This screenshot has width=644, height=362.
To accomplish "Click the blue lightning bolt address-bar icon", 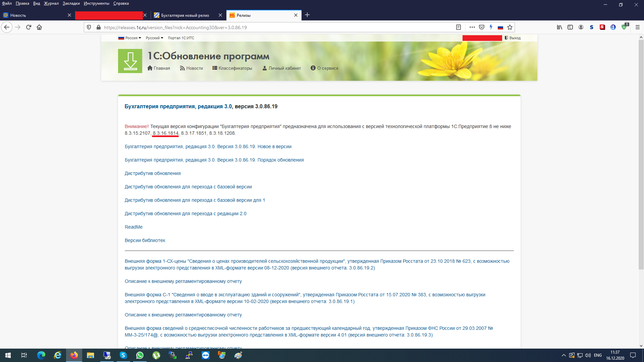I will click(491, 27).
